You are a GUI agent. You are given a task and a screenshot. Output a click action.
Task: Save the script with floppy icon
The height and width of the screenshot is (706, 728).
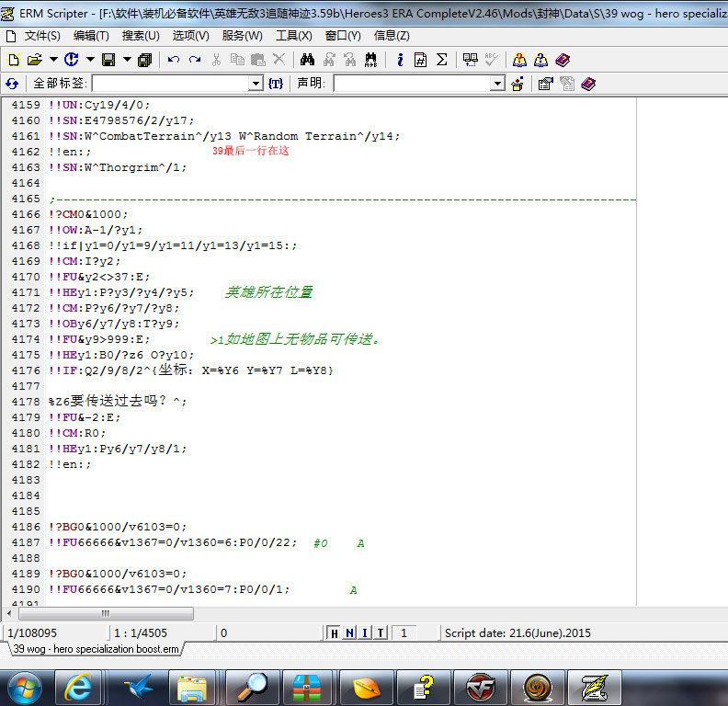[x=108, y=60]
